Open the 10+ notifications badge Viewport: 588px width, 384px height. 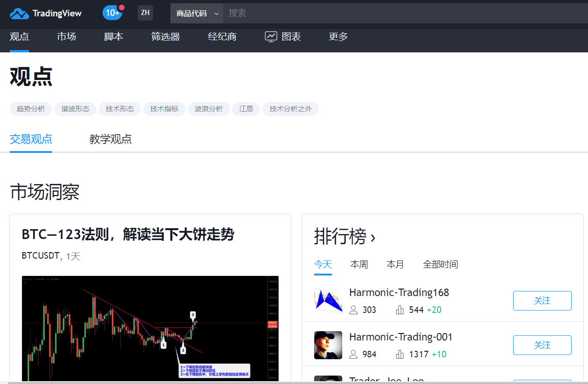point(112,13)
